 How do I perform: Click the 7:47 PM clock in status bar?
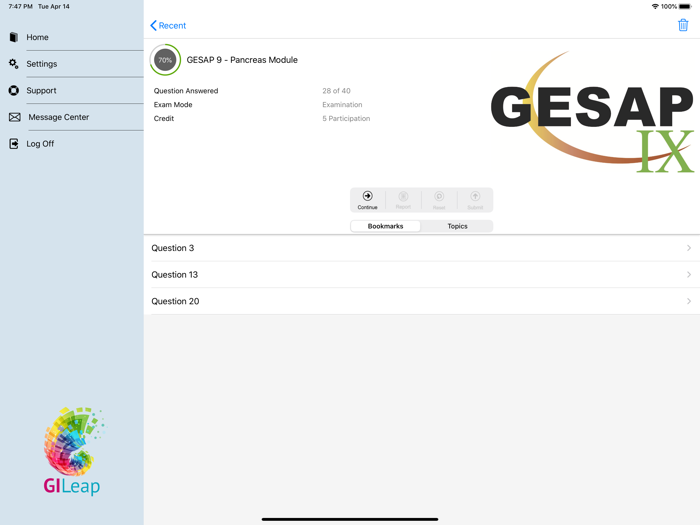click(20, 7)
